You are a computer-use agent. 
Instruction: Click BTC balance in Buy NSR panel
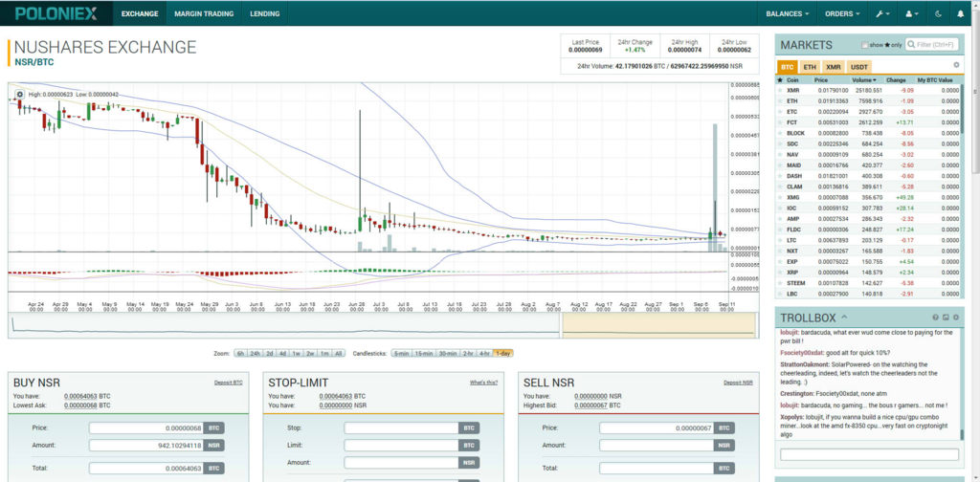(x=80, y=396)
